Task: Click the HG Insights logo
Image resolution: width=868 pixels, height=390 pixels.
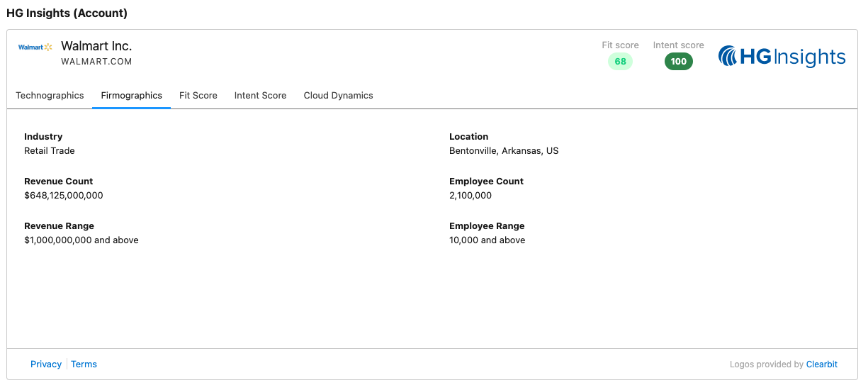Action: click(782, 57)
